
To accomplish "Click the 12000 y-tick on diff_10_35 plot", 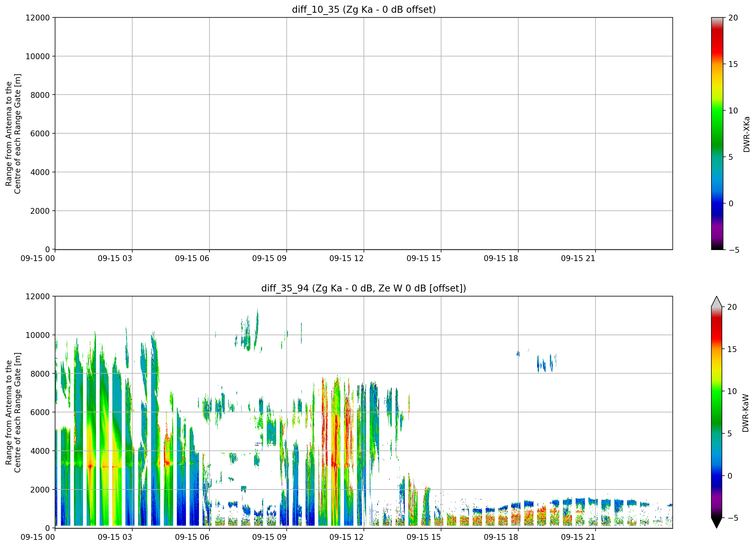I will (x=38, y=18).
